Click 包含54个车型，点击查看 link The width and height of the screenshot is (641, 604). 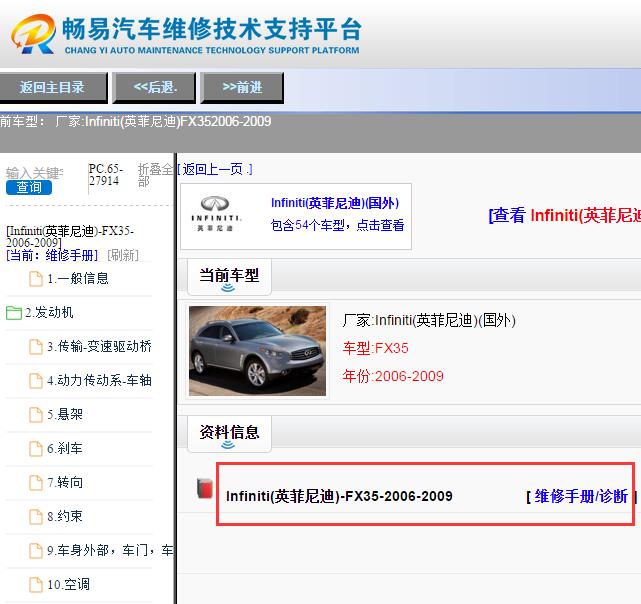click(337, 225)
